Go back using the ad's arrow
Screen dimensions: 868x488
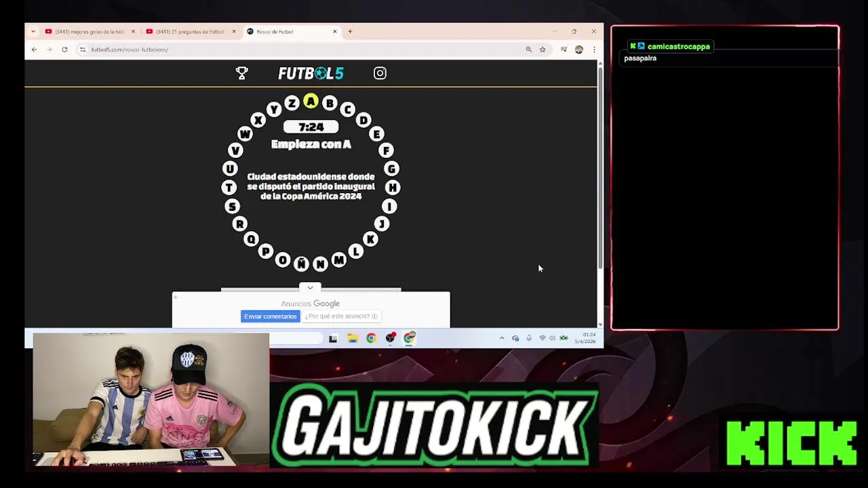(x=176, y=297)
